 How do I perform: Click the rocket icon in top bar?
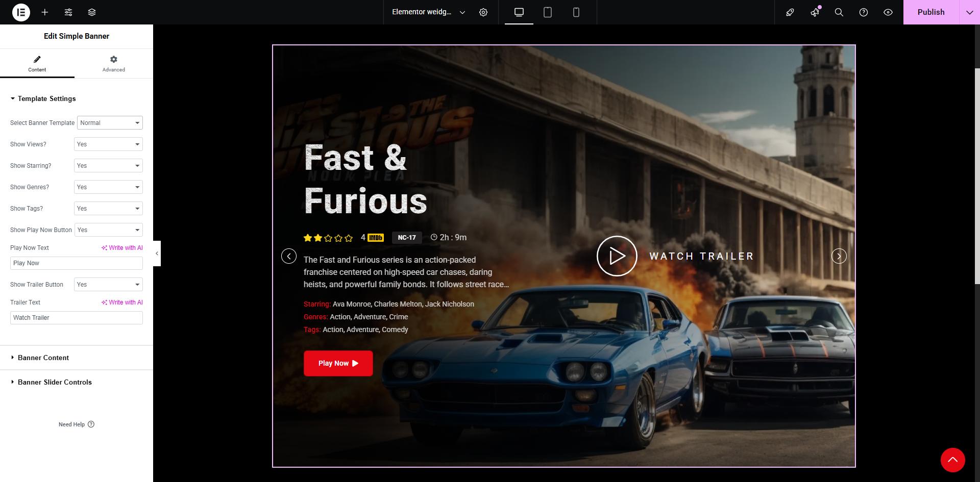[x=790, y=12]
